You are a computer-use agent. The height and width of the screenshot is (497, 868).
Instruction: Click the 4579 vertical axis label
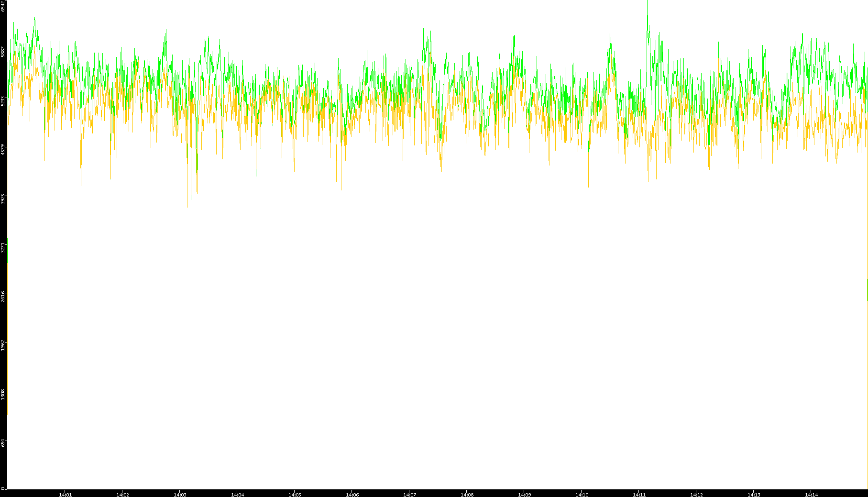[x=3, y=150]
